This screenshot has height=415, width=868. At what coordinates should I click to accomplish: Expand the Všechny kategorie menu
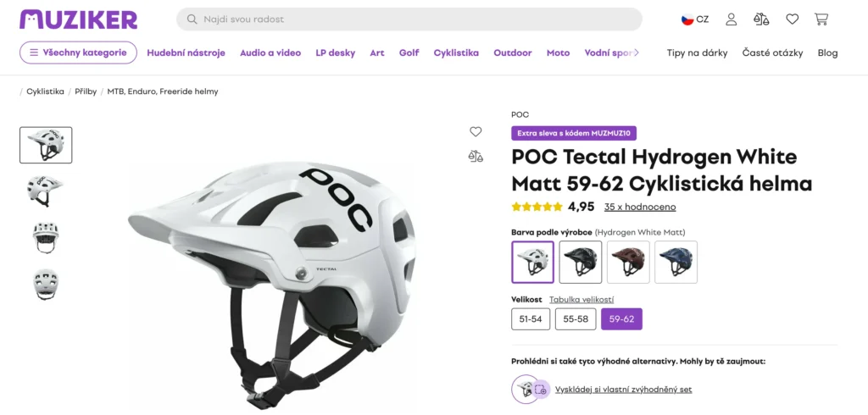click(78, 53)
